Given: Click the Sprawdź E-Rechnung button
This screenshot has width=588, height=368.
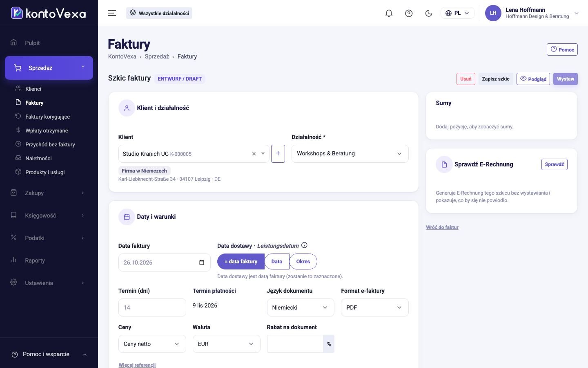Looking at the screenshot, I should click(554, 164).
